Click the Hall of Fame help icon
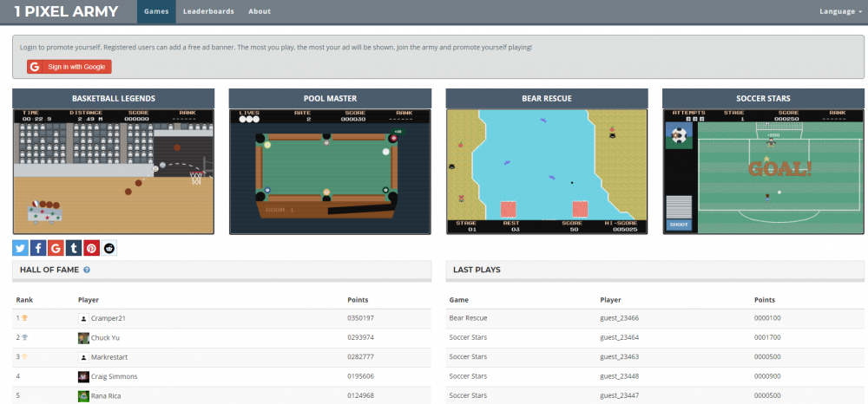Screen dimensions: 868x404 click(87, 270)
